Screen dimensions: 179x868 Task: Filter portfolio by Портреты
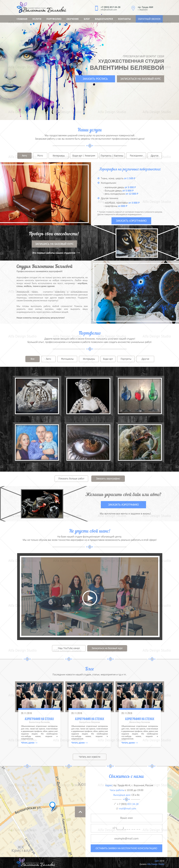click(126, 359)
